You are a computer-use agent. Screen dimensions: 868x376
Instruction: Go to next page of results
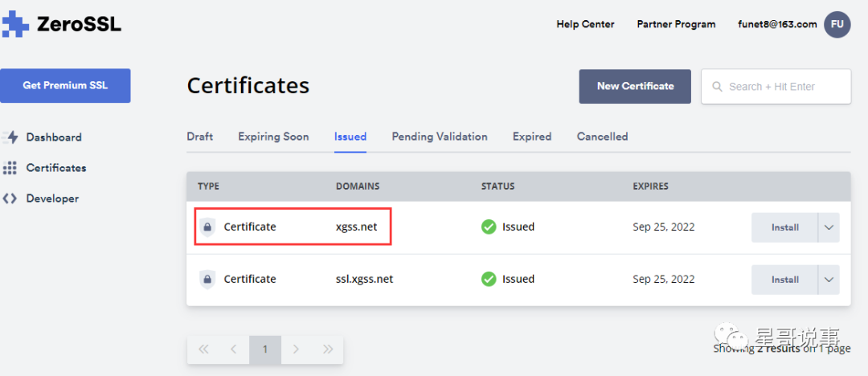pos(296,349)
